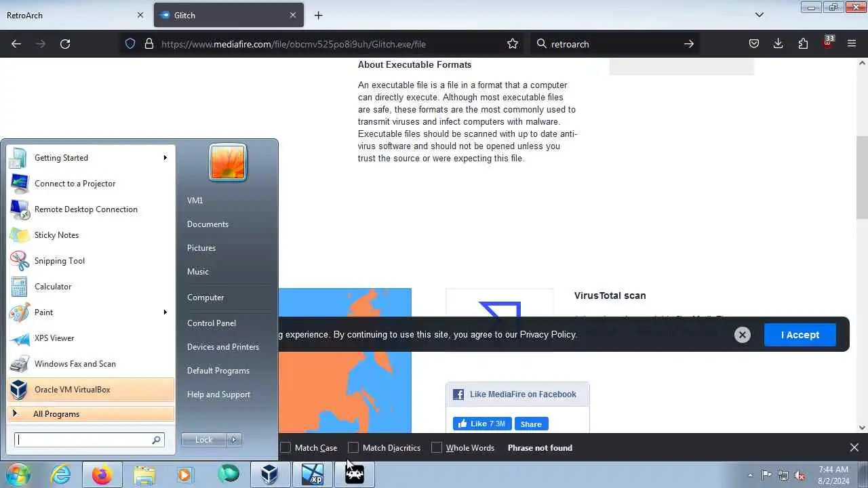868x488 pixels.
Task: Click the page vertical scrollbar thumb
Action: (862, 178)
